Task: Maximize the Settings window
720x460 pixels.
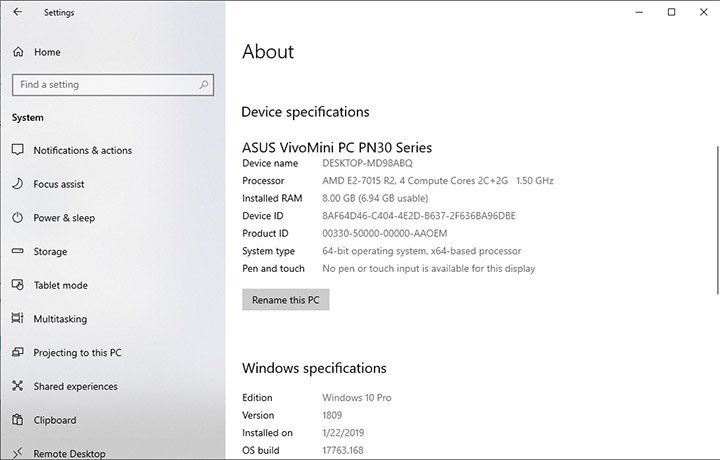Action: coord(671,12)
